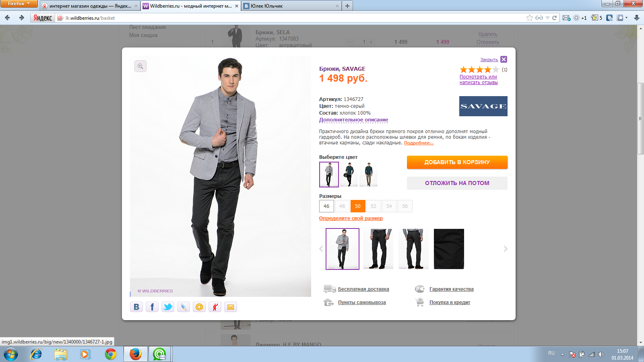Viewport: 644px width, 362px height.
Task: Switch to Юлек Юльчик VK tab
Action: pos(292,6)
